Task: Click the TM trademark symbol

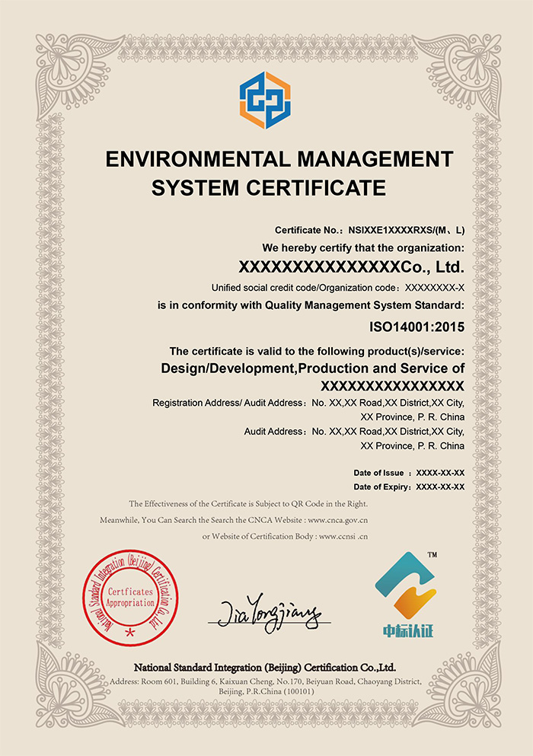Action: coord(432,555)
